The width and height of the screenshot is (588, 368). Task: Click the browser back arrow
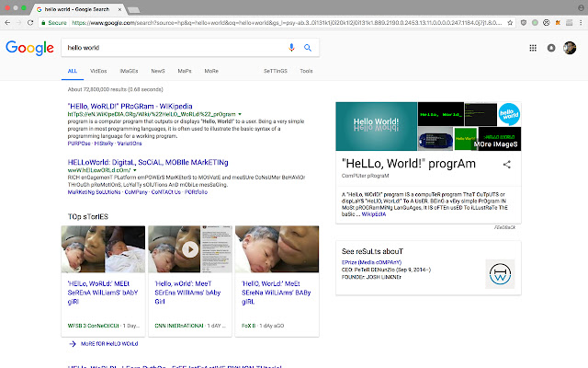pos(7,22)
